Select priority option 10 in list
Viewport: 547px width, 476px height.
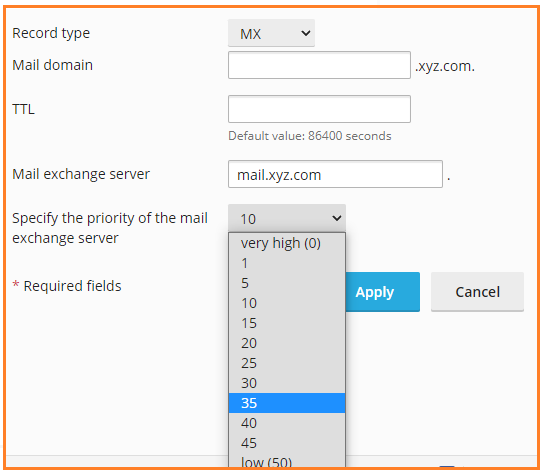(287, 303)
